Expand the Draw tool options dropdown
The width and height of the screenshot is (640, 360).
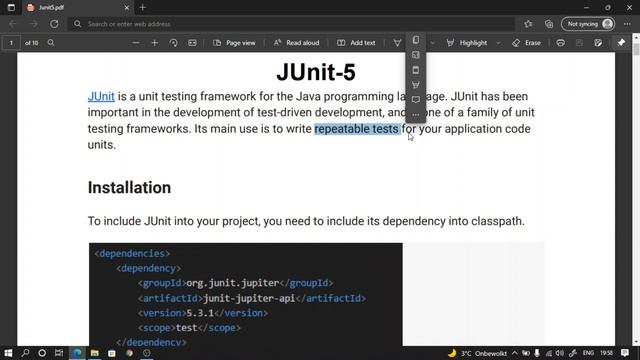click(x=433, y=42)
